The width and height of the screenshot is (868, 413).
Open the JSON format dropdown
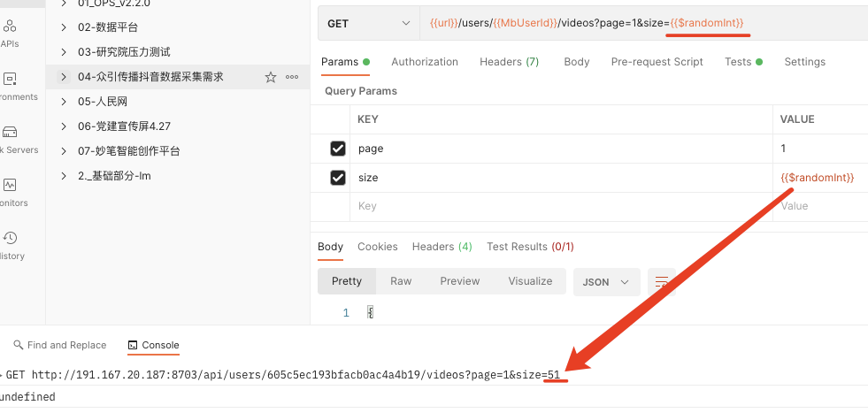pos(607,282)
